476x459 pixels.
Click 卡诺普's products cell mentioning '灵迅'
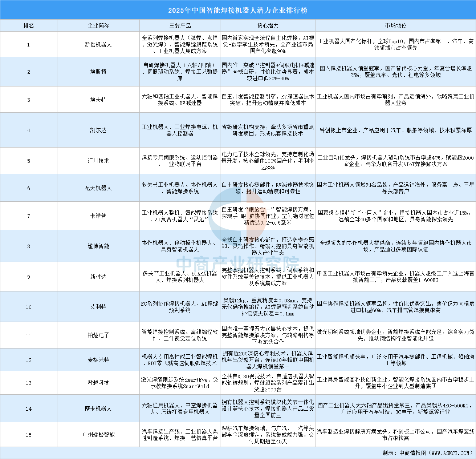pos(180,216)
